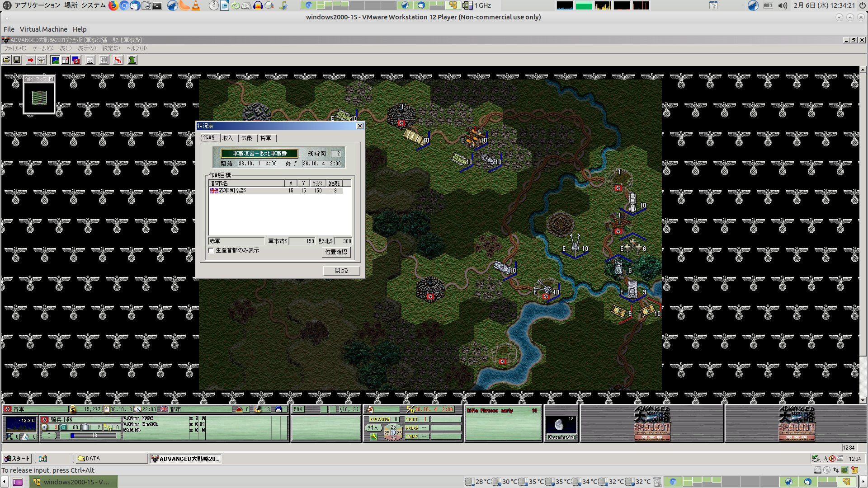Click the map display toolbar icon
Image resolution: width=868 pixels, height=488 pixels.
(55, 60)
